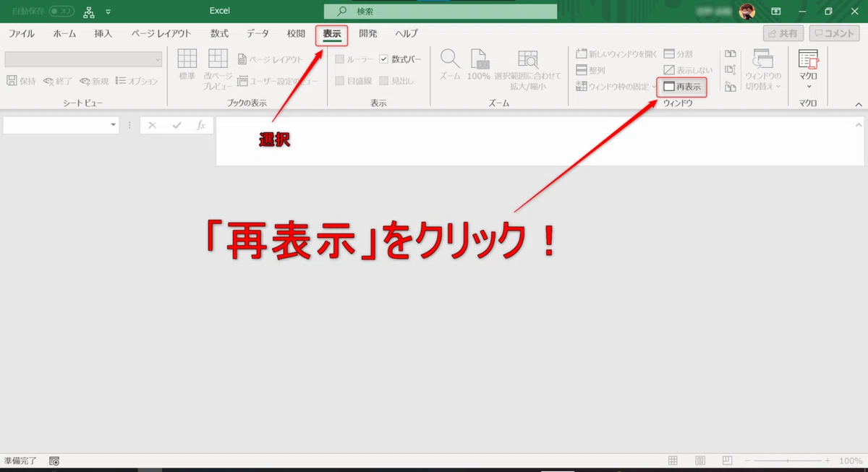Screen dimensions: 868x472
Task: Click the network icon in title bar
Action: pyautogui.click(x=89, y=12)
